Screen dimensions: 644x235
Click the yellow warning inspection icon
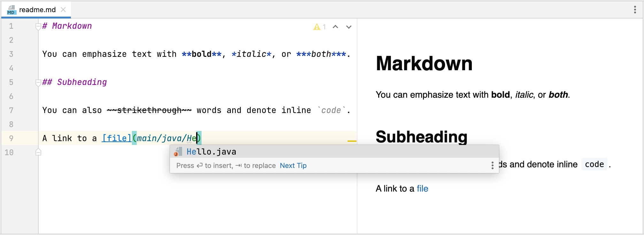317,27
